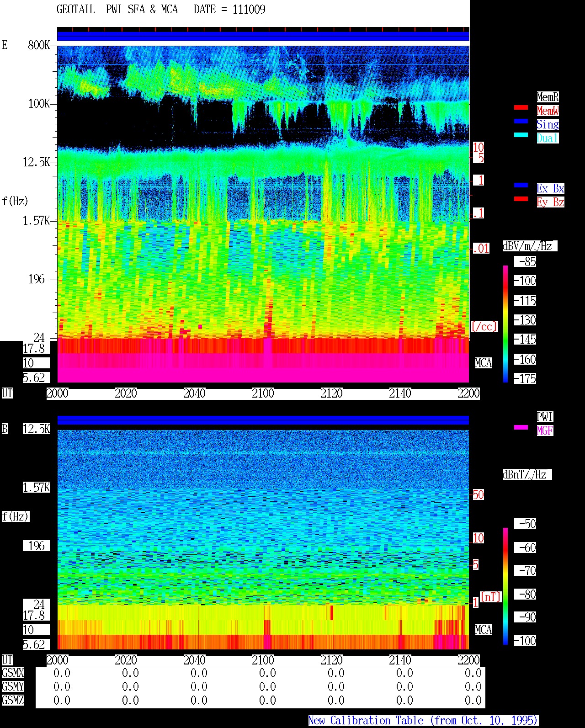This screenshot has width=585, height=728.
Task: Click the 2100 UT tick under E spectrogram
Action: point(263,393)
